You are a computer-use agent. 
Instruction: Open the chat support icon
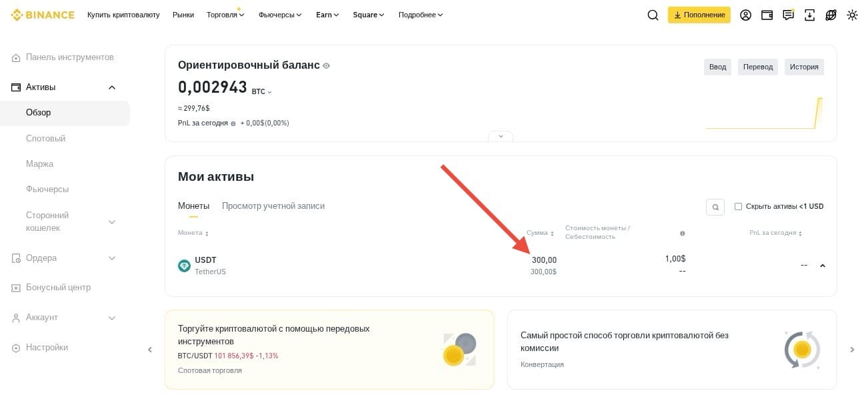[789, 15]
